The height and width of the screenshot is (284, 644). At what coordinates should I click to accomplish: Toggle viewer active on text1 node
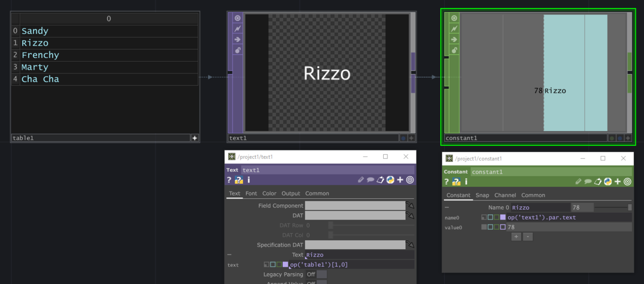(x=237, y=18)
